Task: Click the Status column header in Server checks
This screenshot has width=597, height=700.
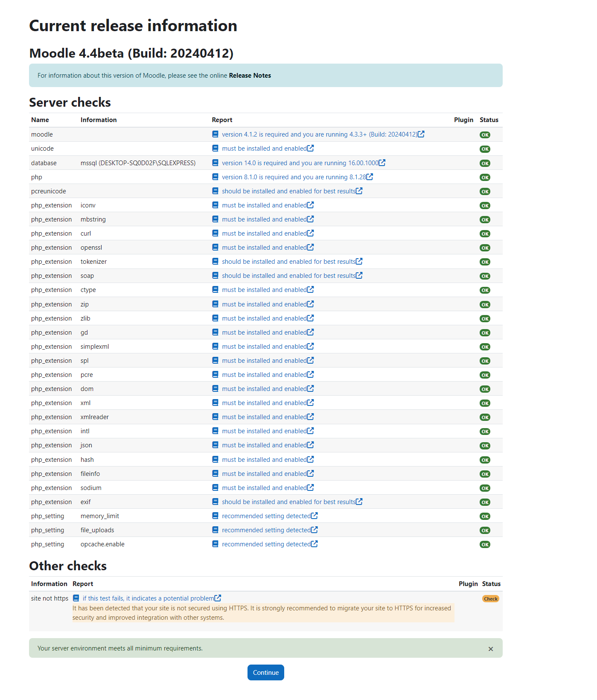Action: tap(489, 120)
